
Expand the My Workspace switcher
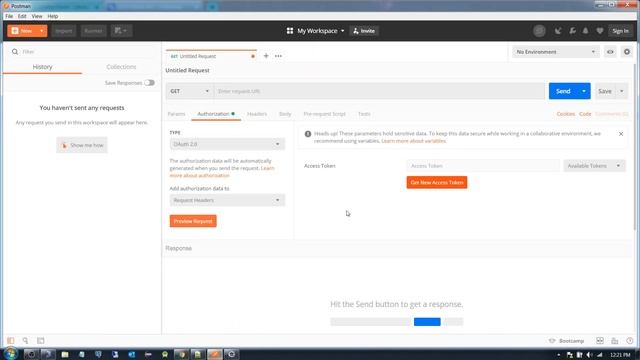[316, 31]
